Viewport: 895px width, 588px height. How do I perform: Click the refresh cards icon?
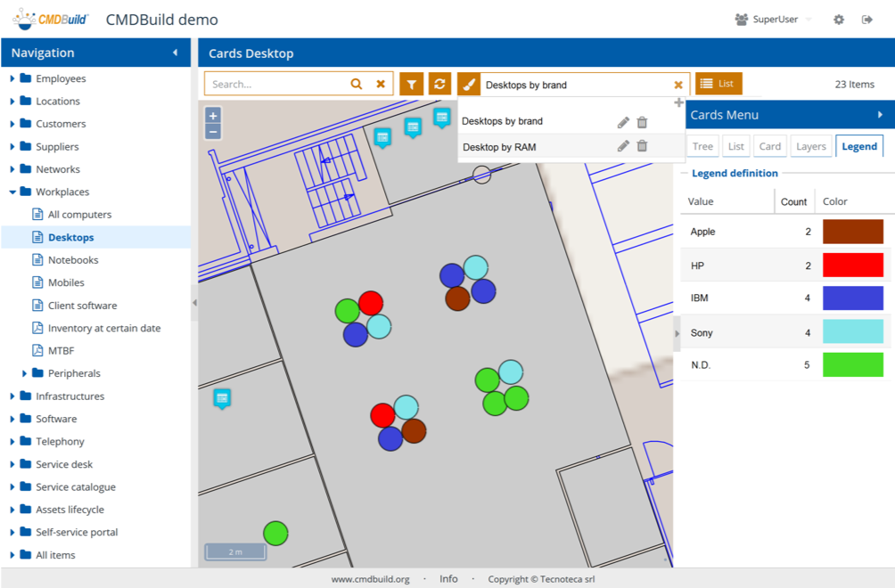click(439, 84)
